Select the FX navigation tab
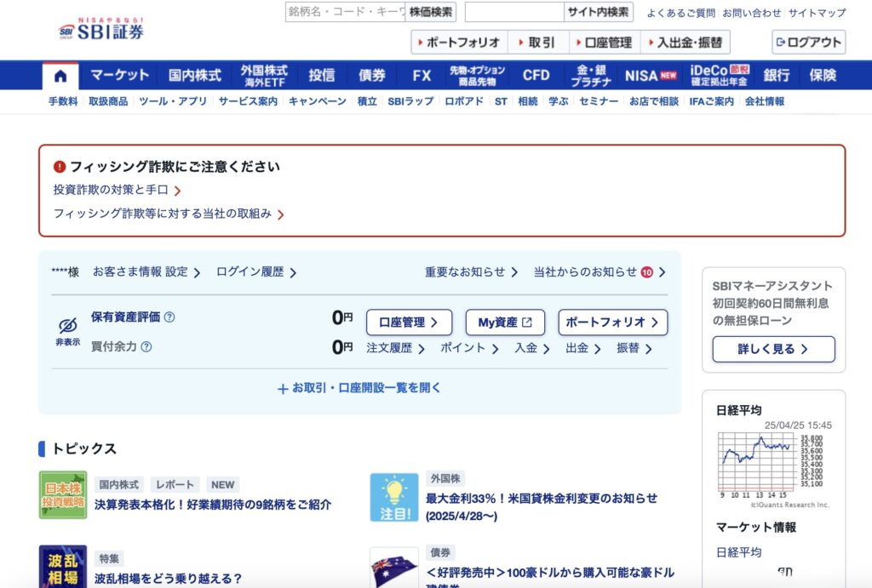Screen dimensions: 872x588 tap(422, 76)
